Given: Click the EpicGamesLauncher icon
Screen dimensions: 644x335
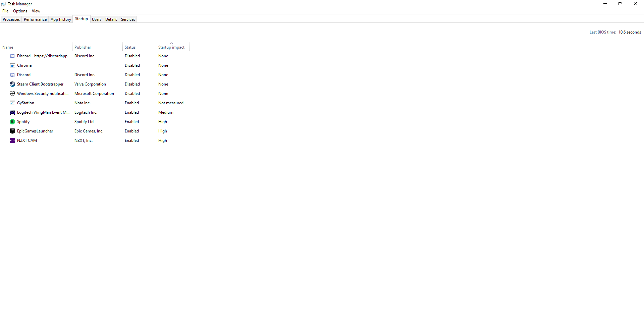Looking at the screenshot, I should pyautogui.click(x=12, y=131).
